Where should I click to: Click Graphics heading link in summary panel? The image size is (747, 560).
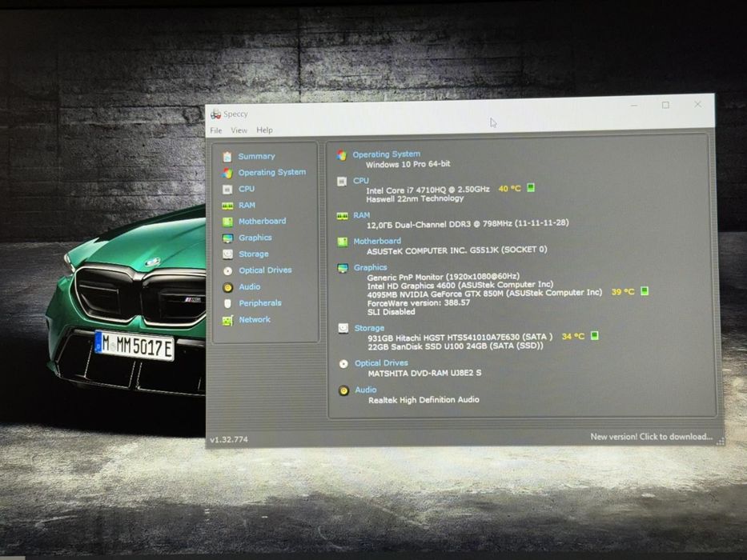pos(370,268)
